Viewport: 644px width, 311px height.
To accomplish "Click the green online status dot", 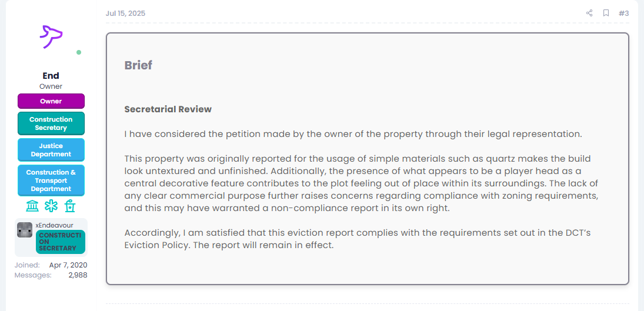I will point(79,52).
